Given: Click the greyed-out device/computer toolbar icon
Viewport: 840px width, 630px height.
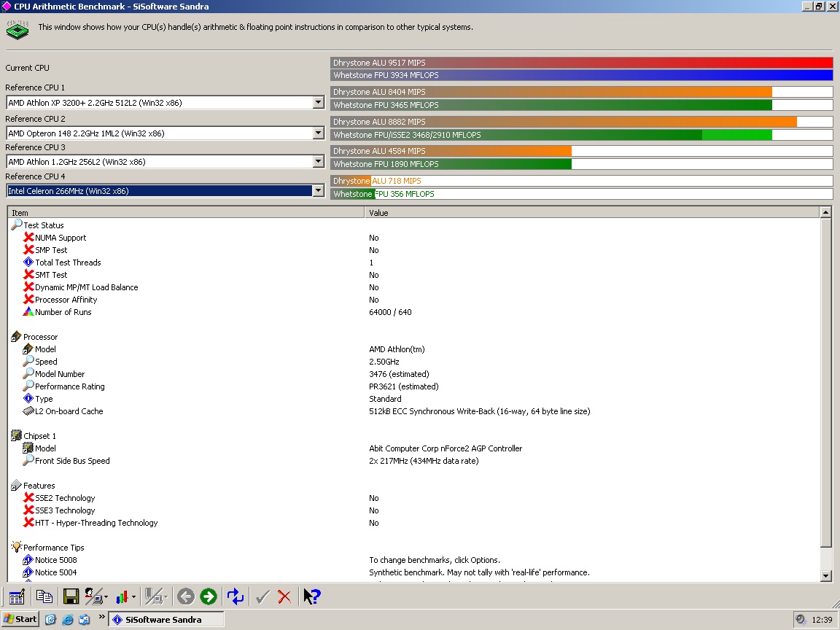Looking at the screenshot, I should pos(155,596).
